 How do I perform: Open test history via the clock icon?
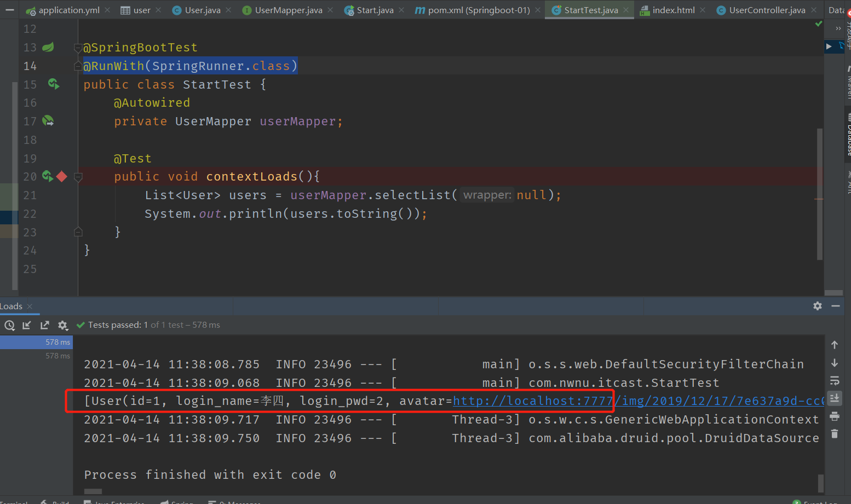9,325
